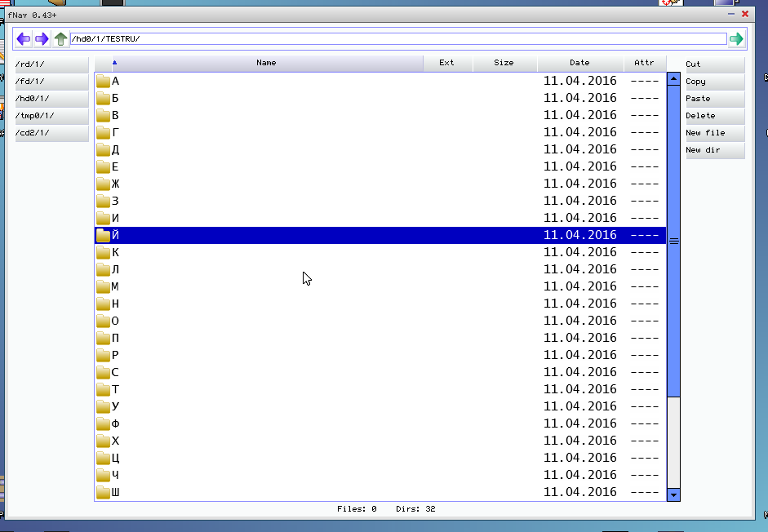Switch to the /tmp0/1/ drive
The width and height of the screenshot is (768, 532).
tap(51, 116)
